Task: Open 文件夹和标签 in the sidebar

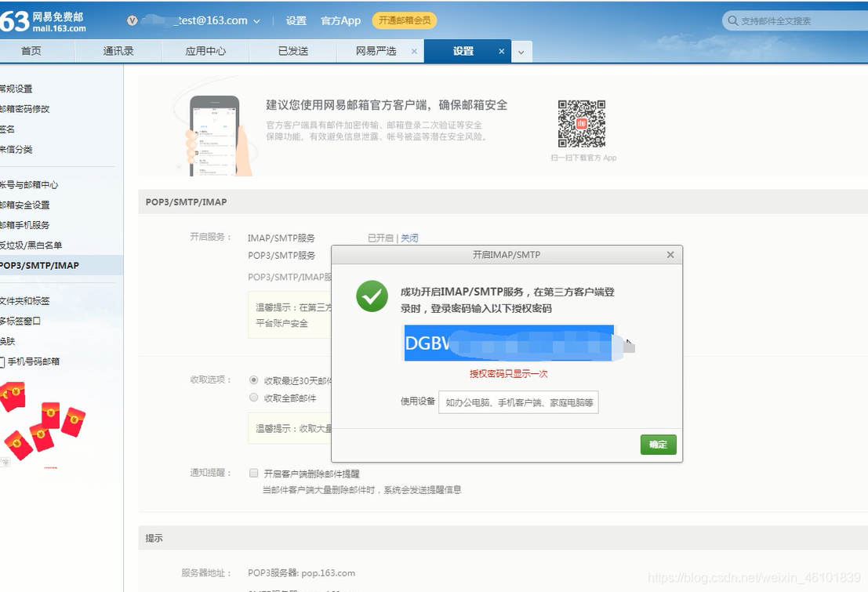Action: [x=25, y=301]
